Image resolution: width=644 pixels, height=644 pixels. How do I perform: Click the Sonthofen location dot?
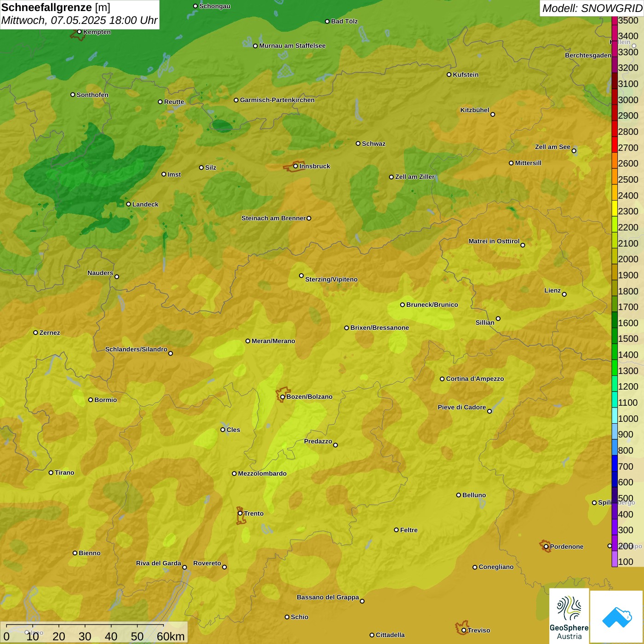point(73,95)
